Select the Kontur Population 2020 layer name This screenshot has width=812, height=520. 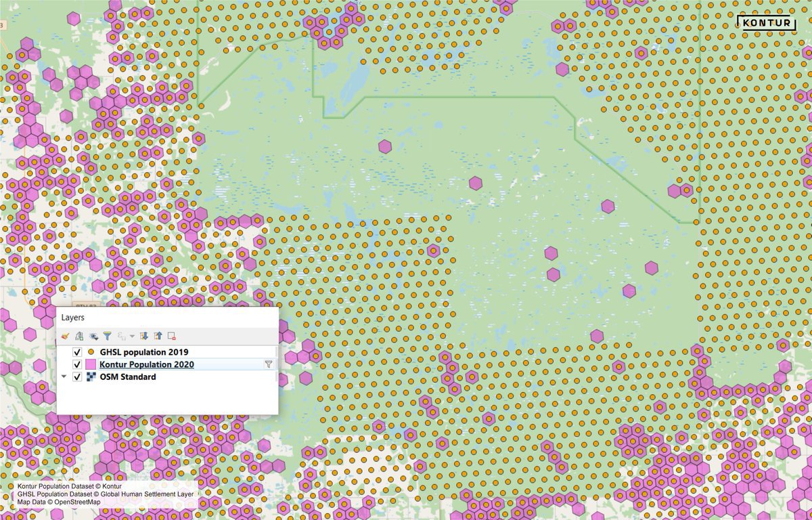pyautogui.click(x=146, y=364)
